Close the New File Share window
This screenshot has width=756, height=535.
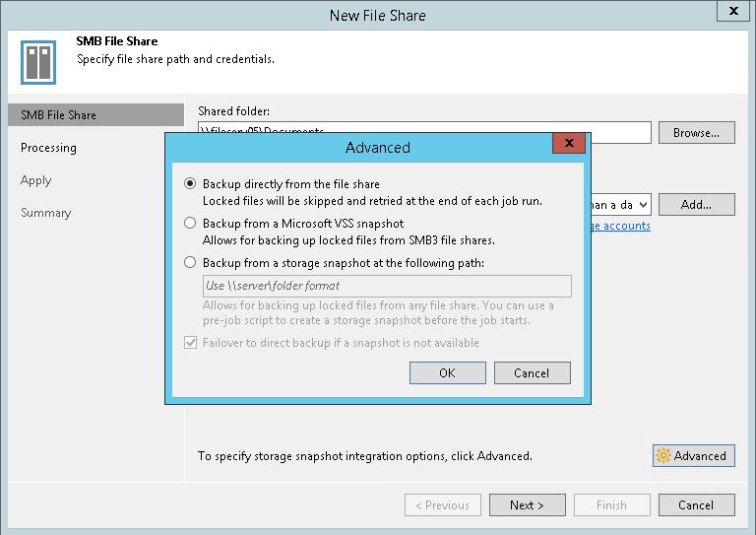click(x=733, y=11)
